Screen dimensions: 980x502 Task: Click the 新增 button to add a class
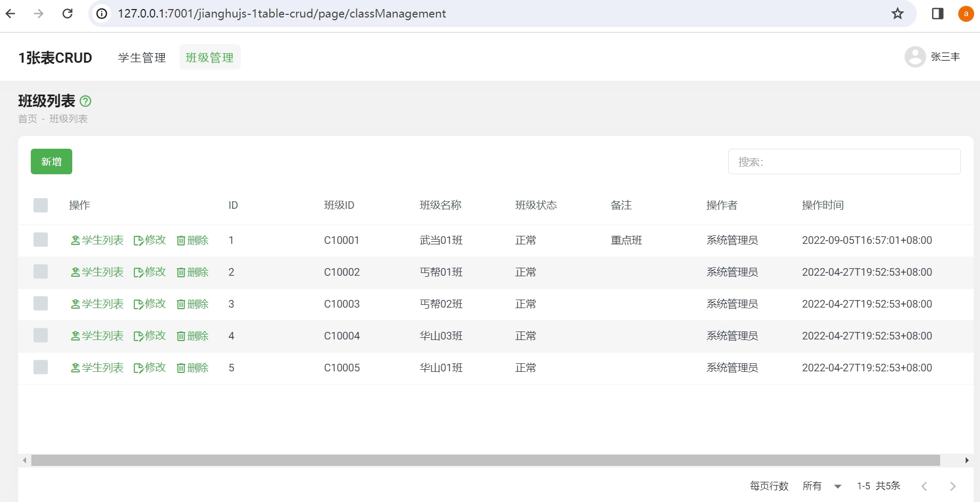[51, 161]
